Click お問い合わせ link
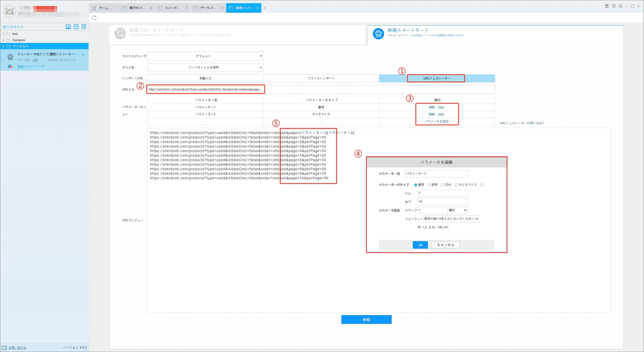Viewport: 644px width, 352px height. [x=18, y=348]
